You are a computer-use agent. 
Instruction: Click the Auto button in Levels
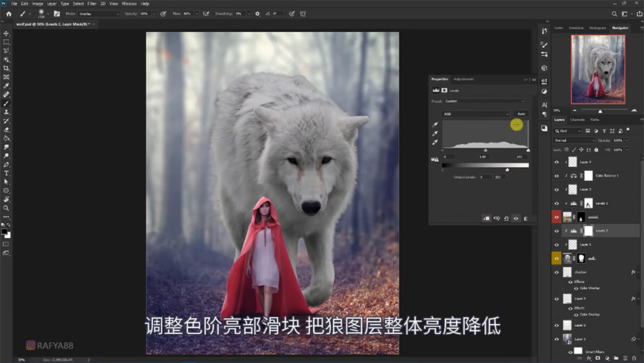click(521, 114)
